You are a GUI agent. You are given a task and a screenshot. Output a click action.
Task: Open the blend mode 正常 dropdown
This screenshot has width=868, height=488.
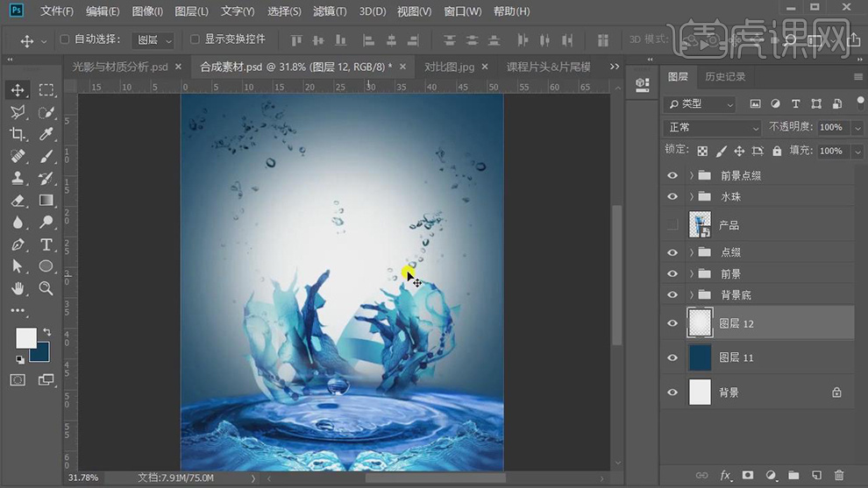(714, 127)
